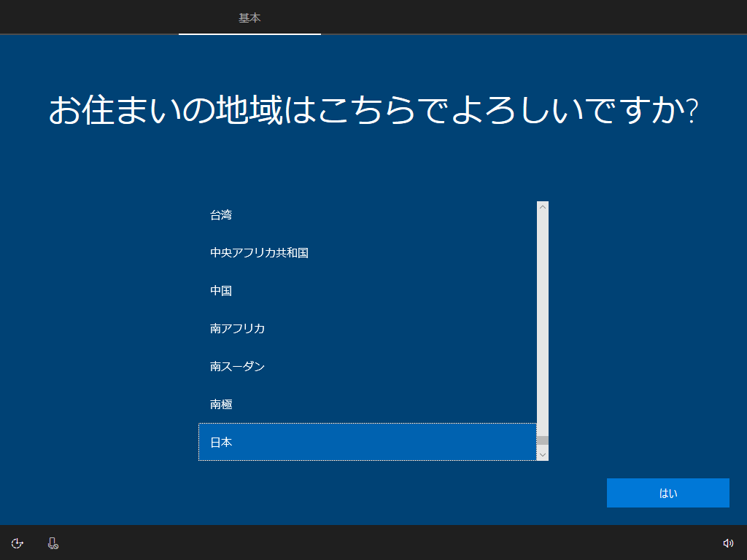Viewport: 747px width, 560px height.
Task: Select 日本 in the region list
Action: coord(367,442)
